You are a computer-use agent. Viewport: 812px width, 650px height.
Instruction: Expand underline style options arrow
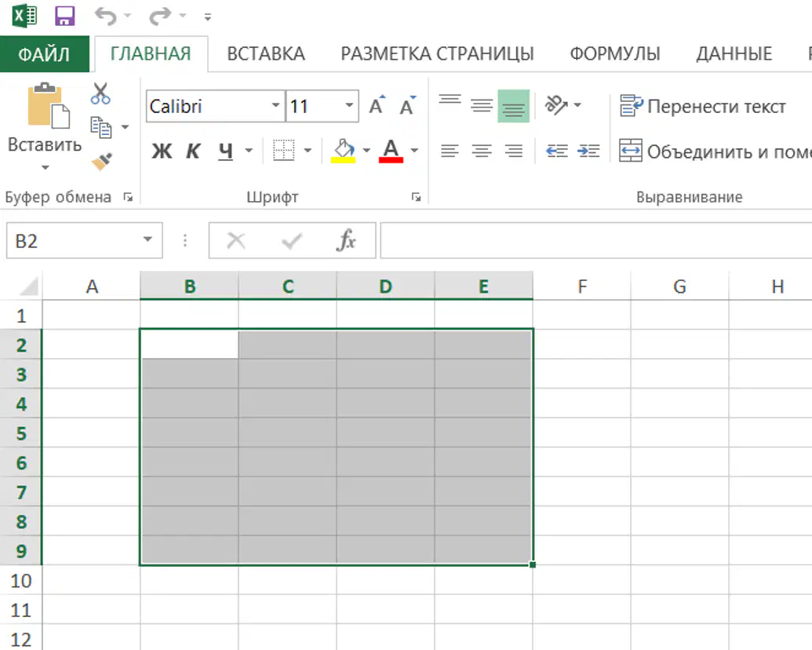tap(249, 150)
